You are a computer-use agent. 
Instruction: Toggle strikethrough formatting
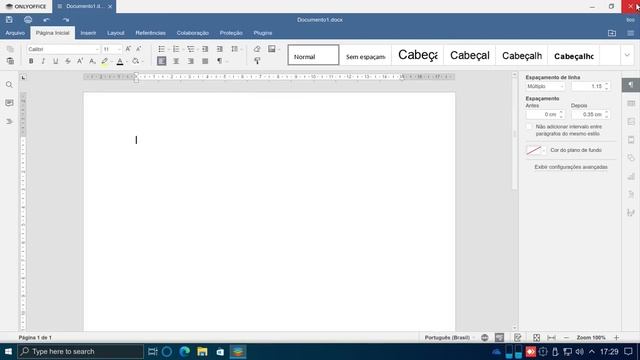click(68, 61)
